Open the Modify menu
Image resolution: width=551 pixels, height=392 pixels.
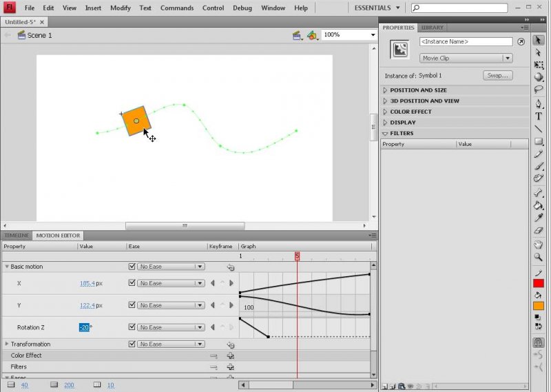pos(120,8)
